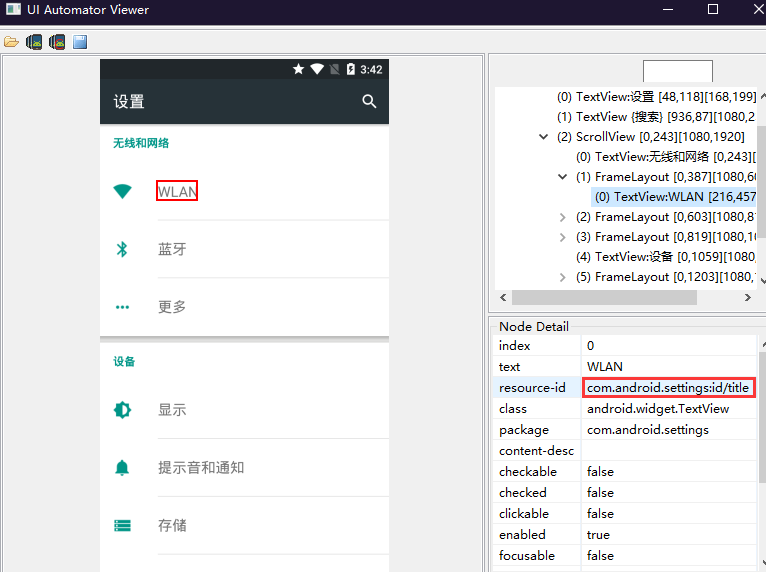The height and width of the screenshot is (572, 766).
Task: Click the star icon in phone status bar
Action: point(298,69)
